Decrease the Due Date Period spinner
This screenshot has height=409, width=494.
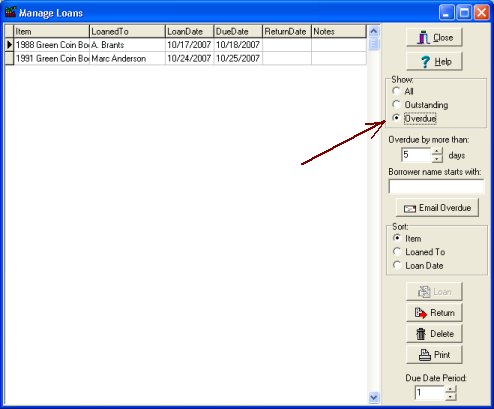click(x=450, y=396)
